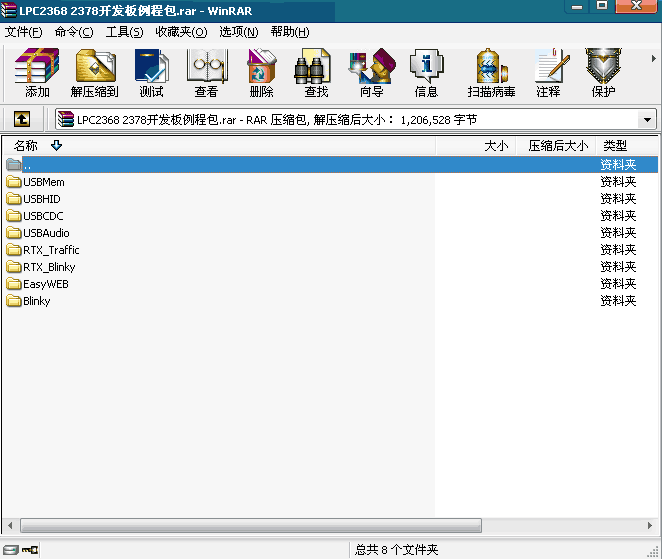Run the 测试 (Test) archive tool
This screenshot has width=662, height=559.
(x=152, y=73)
